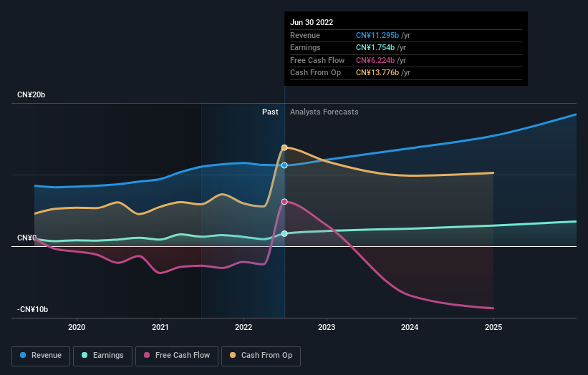This screenshot has width=588, height=375.
Task: Click the CN¥6.224b free cash flow value
Action: pyautogui.click(x=375, y=60)
